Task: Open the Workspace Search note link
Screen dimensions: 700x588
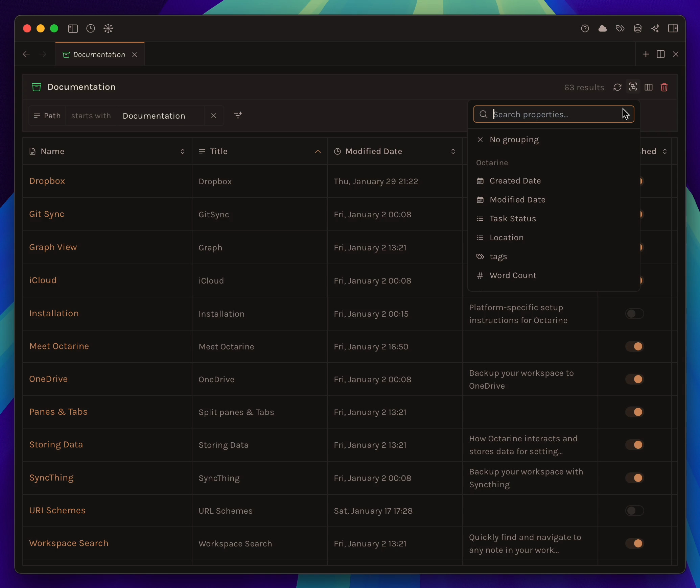Action: pos(69,543)
